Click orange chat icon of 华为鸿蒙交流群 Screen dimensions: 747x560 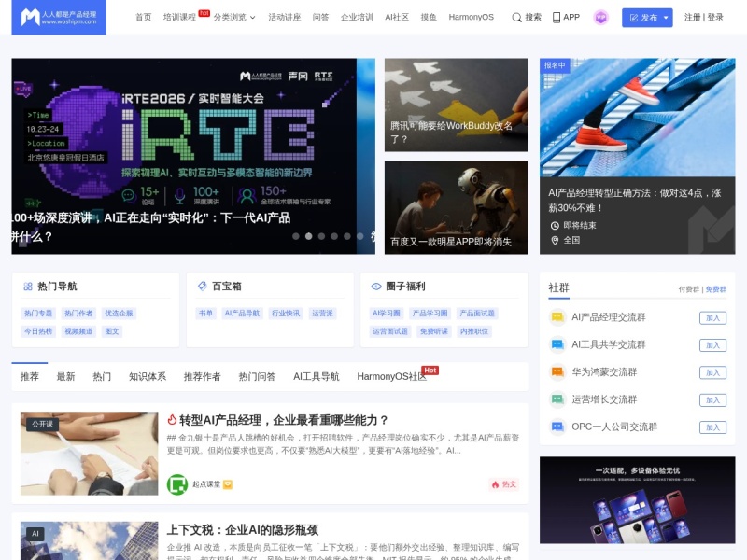tap(557, 371)
